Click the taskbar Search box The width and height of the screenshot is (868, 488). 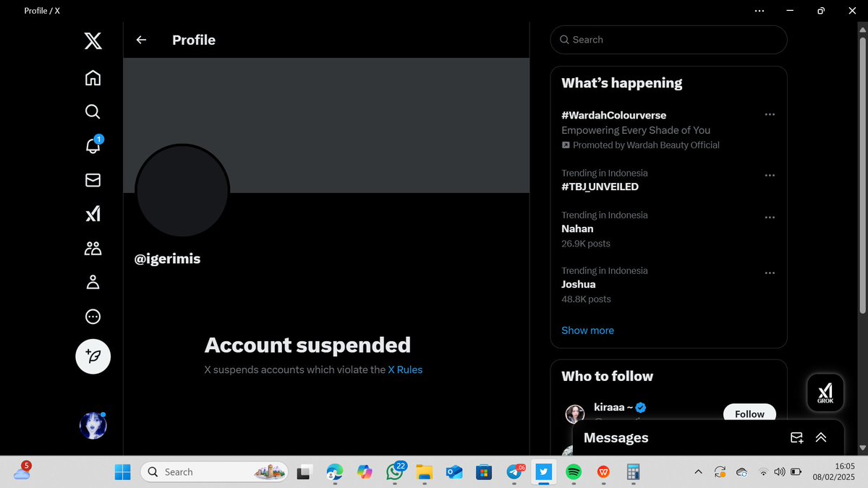coord(214,472)
